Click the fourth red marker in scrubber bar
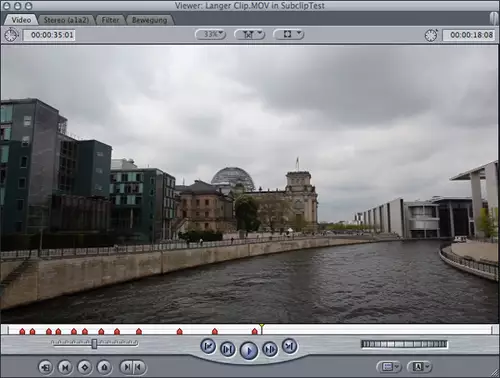The width and height of the screenshot is (500, 378). [x=58, y=331]
